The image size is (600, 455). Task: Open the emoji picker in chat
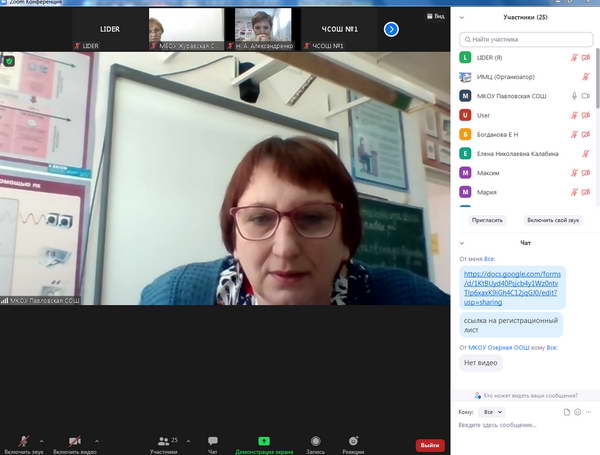tap(577, 412)
